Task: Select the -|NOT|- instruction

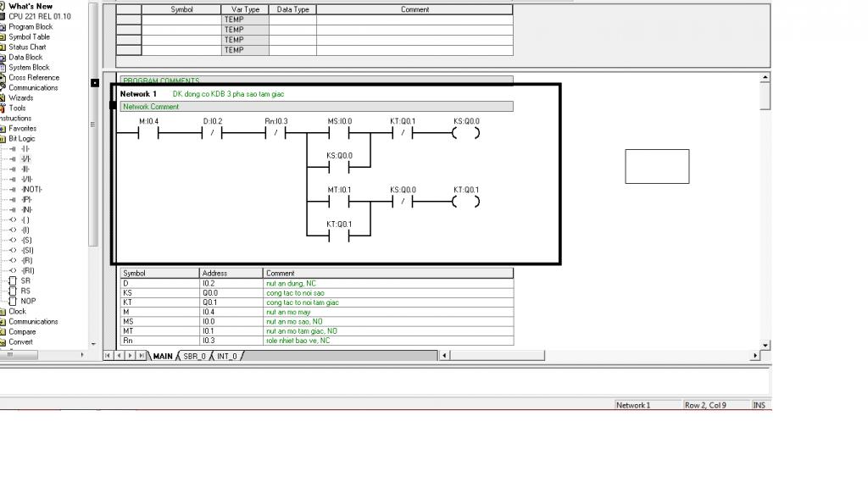Action: point(31,189)
